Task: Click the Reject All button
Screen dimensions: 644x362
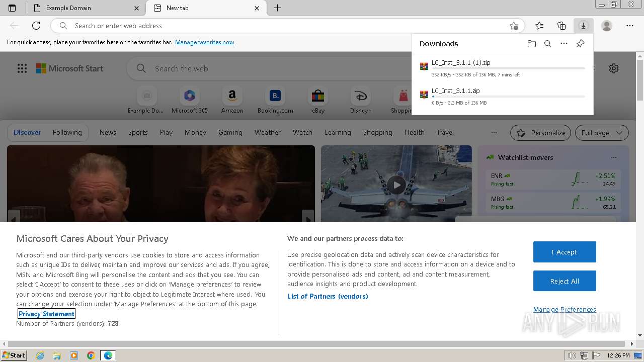Action: pos(565,281)
